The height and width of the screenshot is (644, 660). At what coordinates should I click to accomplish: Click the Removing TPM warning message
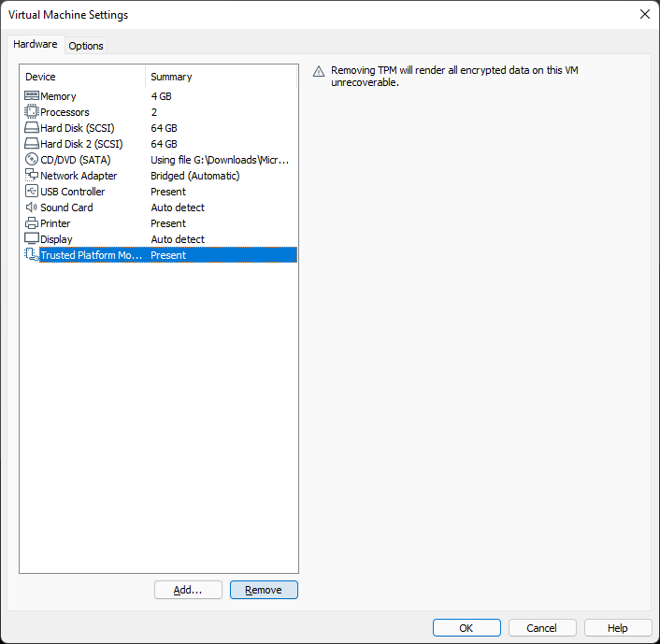454,77
